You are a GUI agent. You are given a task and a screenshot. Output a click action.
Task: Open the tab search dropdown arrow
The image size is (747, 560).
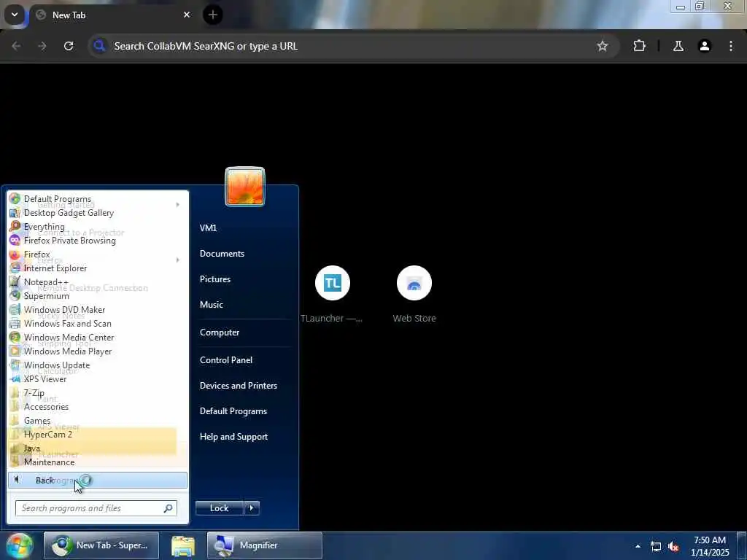pos(15,15)
